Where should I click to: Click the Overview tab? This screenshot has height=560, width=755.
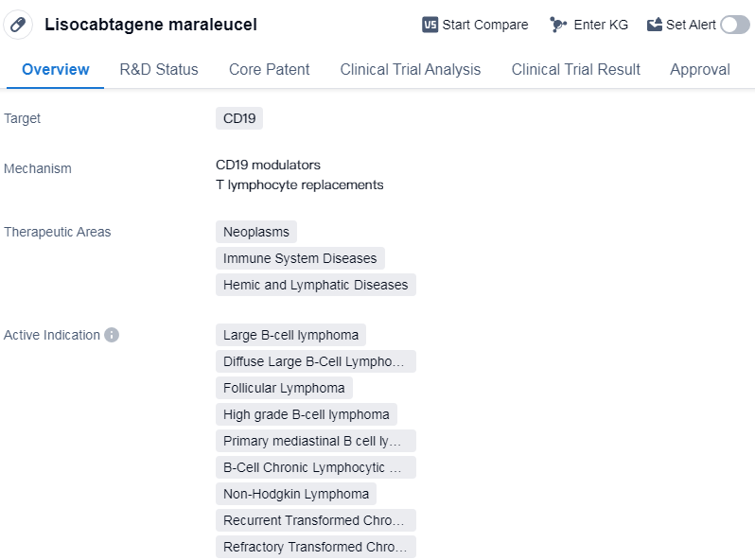point(56,69)
